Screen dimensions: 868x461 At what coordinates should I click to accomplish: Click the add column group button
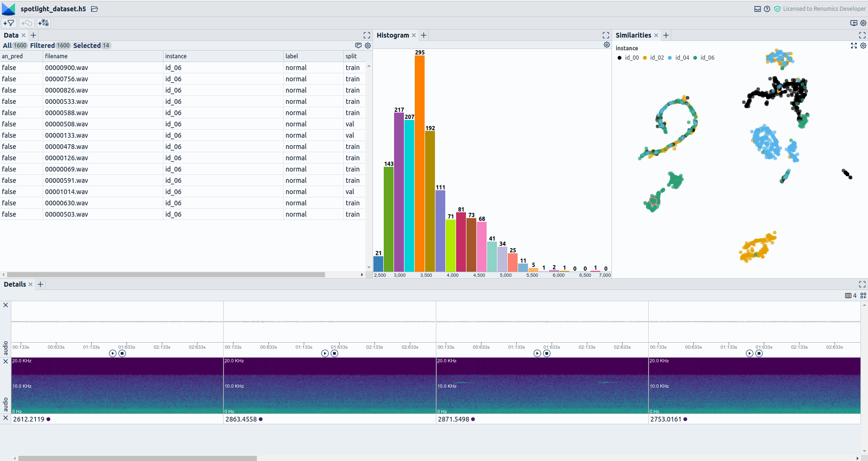pyautogui.click(x=43, y=23)
